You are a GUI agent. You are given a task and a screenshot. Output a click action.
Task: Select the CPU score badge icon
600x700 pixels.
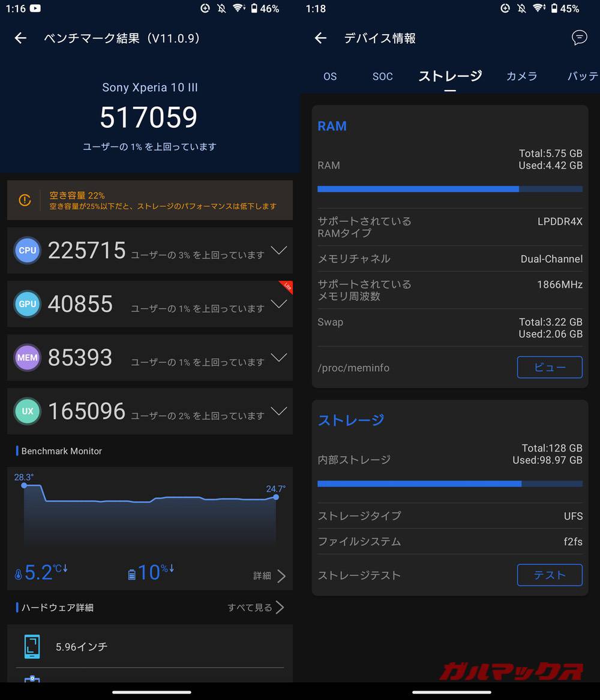pyautogui.click(x=27, y=250)
